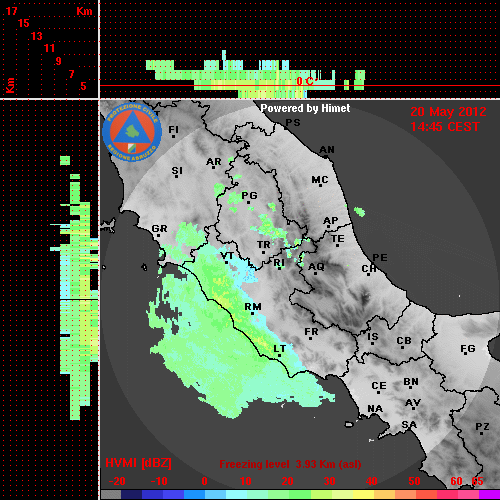This screenshot has height=500, width=500.
Task: Click the Protezione Civile Regione Abruzzo logo
Action: [132, 133]
